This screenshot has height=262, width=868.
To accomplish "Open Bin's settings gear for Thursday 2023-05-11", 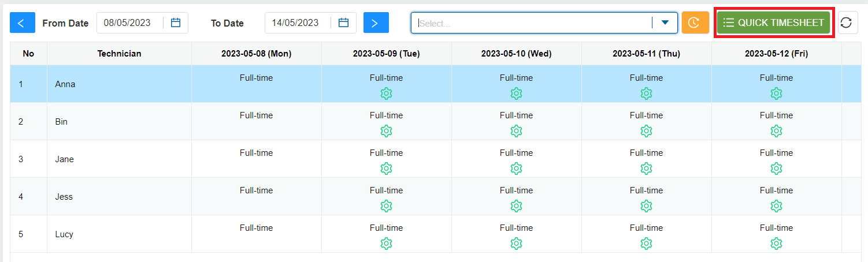I will pyautogui.click(x=647, y=131).
